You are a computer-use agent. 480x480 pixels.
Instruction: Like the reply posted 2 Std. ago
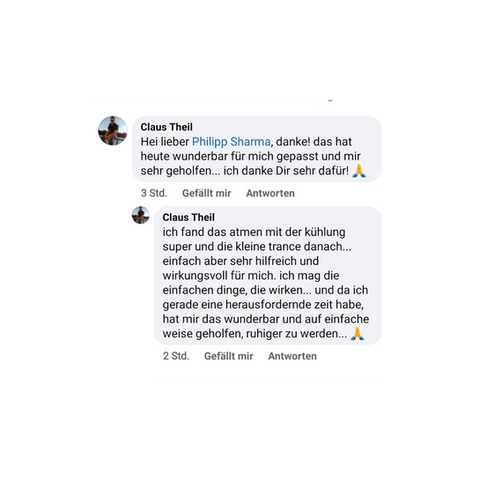point(229,356)
